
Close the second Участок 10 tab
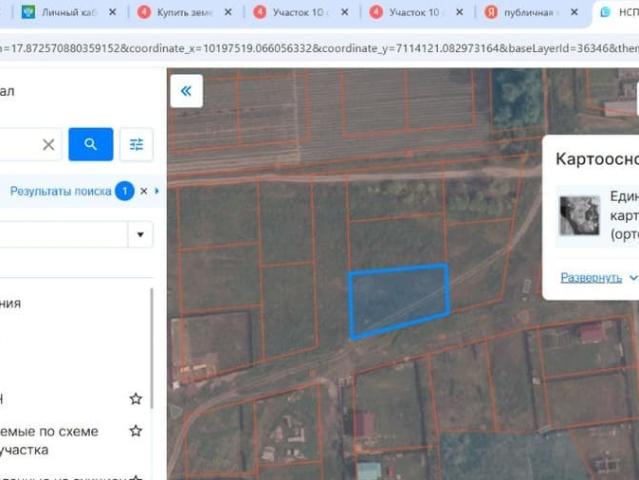coord(459,12)
